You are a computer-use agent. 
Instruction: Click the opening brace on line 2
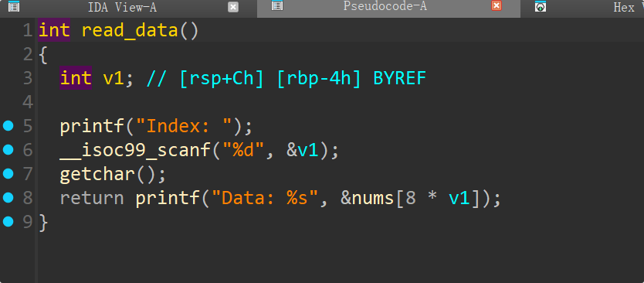pos(43,54)
